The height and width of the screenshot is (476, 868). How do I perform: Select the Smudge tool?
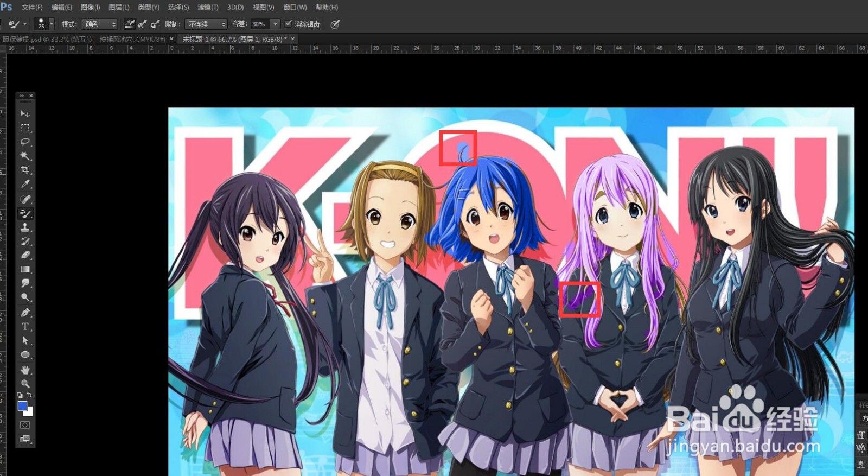[25, 283]
